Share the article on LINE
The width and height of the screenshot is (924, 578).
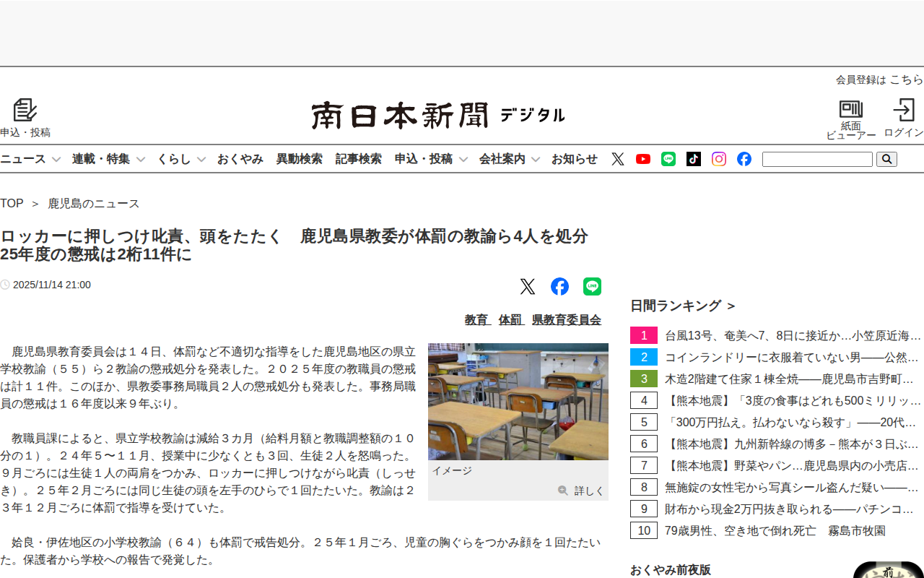pyautogui.click(x=592, y=287)
